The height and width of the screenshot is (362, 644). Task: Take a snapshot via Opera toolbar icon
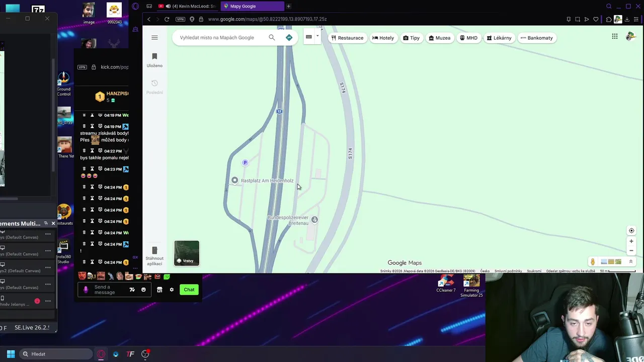[x=578, y=19]
